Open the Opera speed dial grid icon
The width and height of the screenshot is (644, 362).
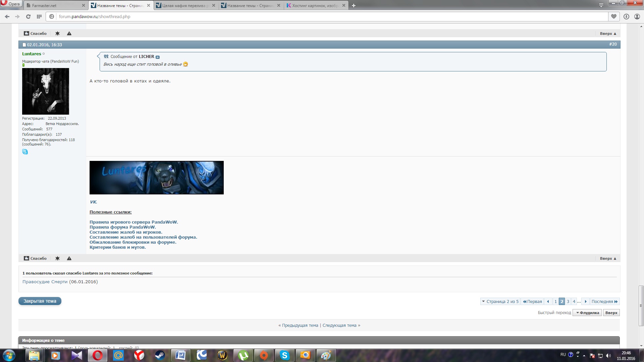tap(39, 16)
